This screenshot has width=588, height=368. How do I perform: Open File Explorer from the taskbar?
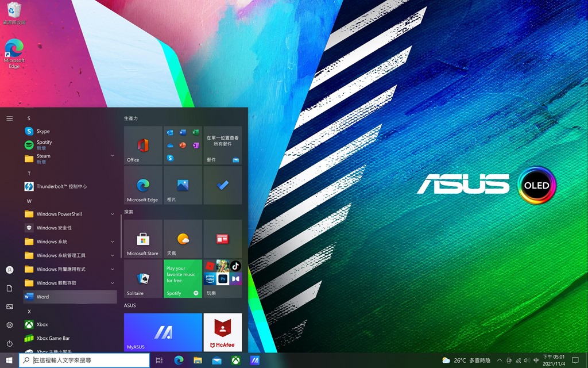(x=198, y=360)
